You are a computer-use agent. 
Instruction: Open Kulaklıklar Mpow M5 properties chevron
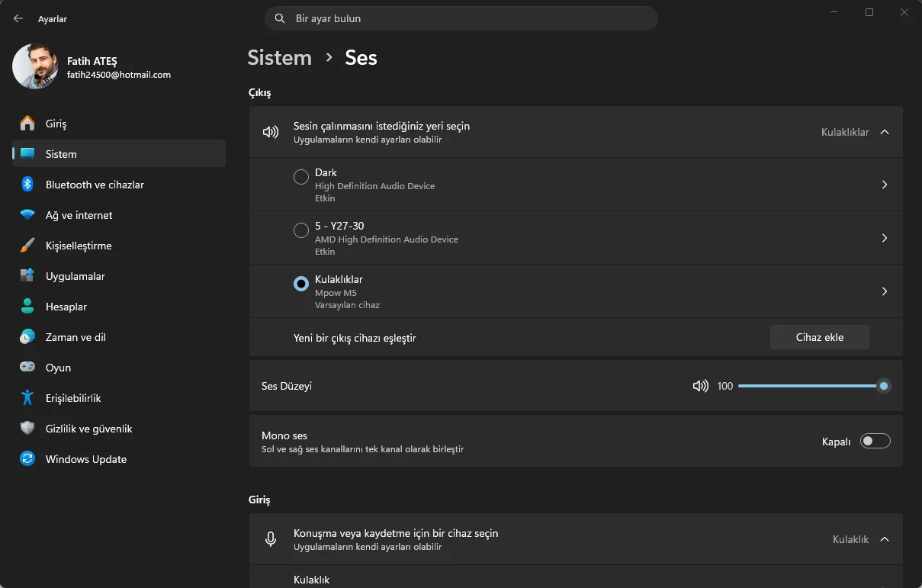point(885,291)
